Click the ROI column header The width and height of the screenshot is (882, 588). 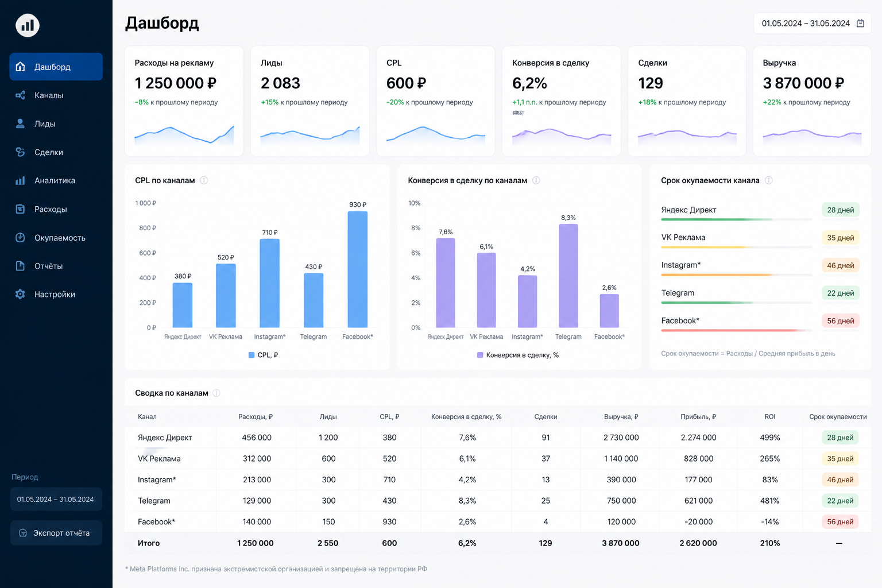pos(770,417)
